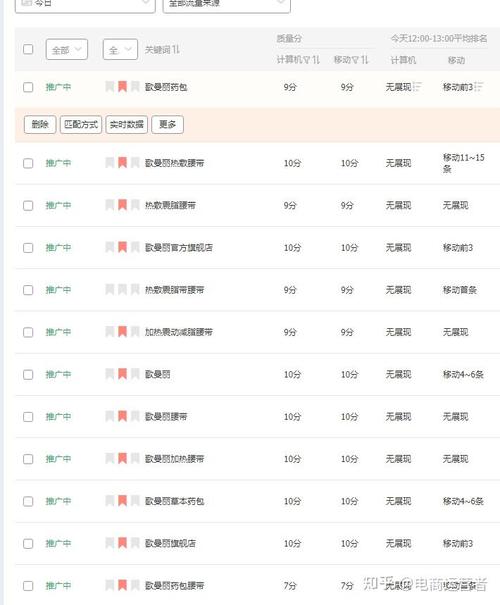
Task: Click the keyword 热敷震脂腰带
Action: (170, 205)
